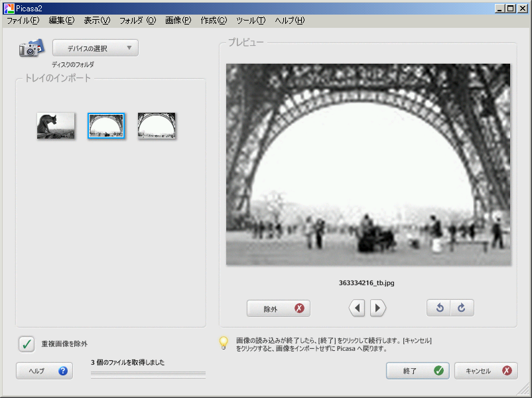Click the import progress bar

click(148, 374)
